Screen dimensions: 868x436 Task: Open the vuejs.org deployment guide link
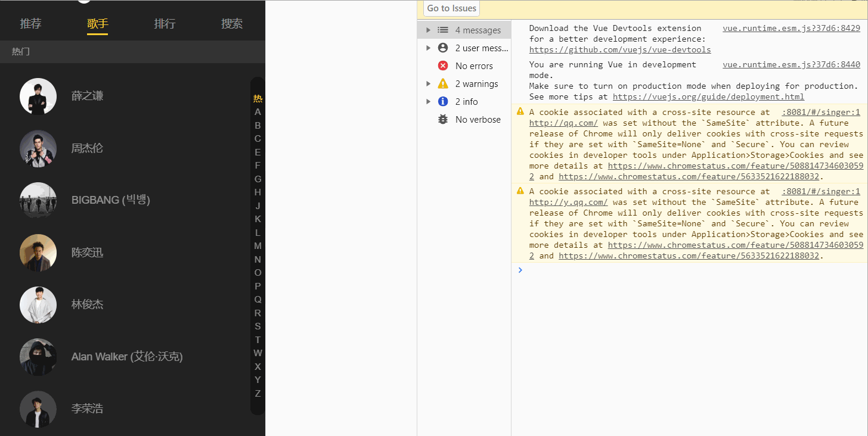click(708, 96)
